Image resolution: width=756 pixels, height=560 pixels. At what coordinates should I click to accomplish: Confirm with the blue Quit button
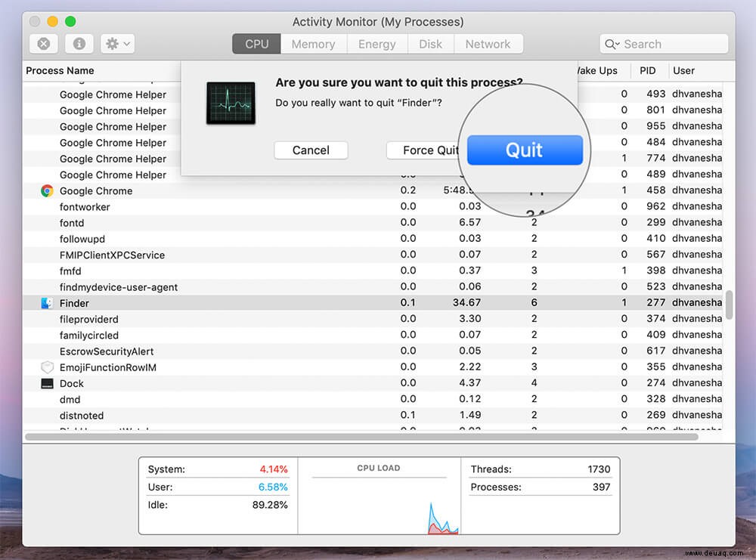pos(525,150)
